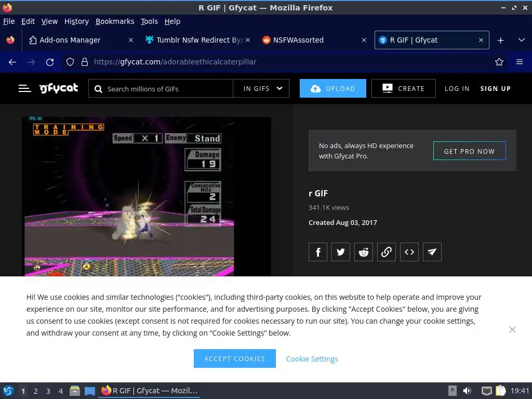Copy the GIF link with the chain icon
This screenshot has width=532, height=399.
[x=387, y=252]
